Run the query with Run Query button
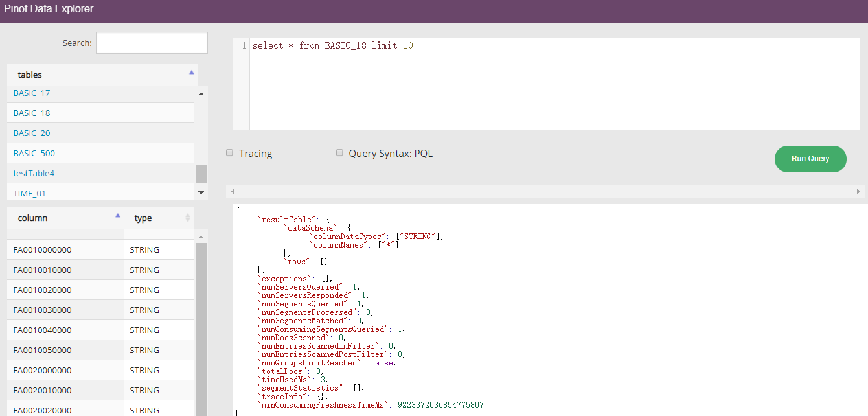 click(810, 159)
